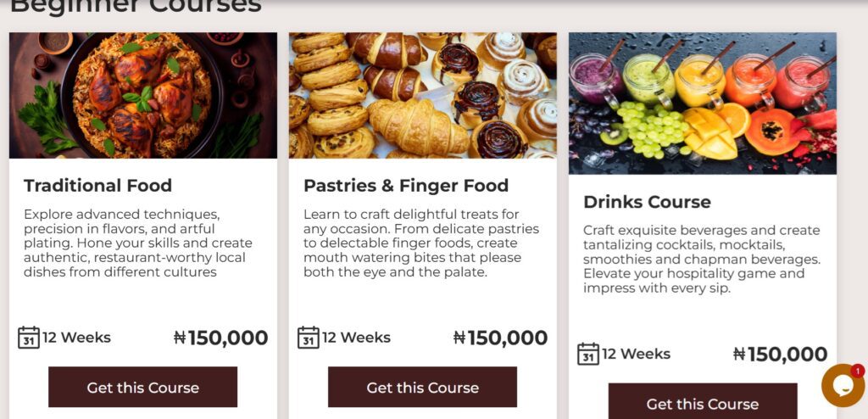The image size is (868, 419).
Task: Get the Drinks Course
Action: pyautogui.click(x=702, y=403)
